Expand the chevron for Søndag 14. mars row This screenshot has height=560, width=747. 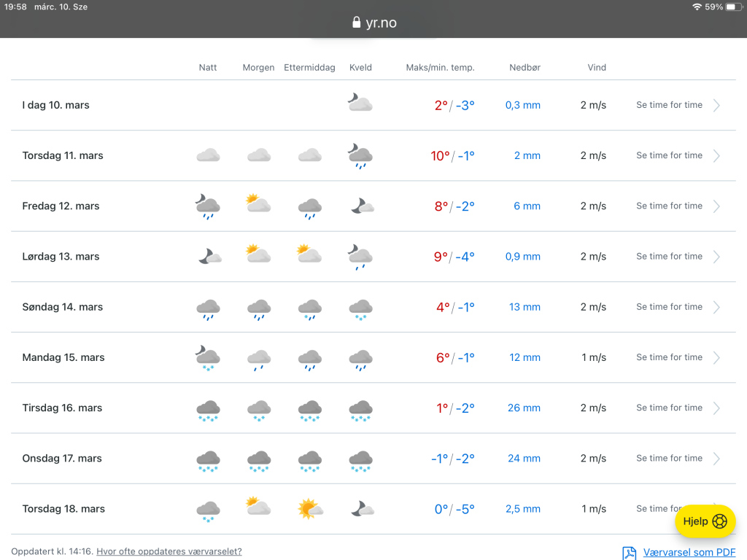pos(716,307)
